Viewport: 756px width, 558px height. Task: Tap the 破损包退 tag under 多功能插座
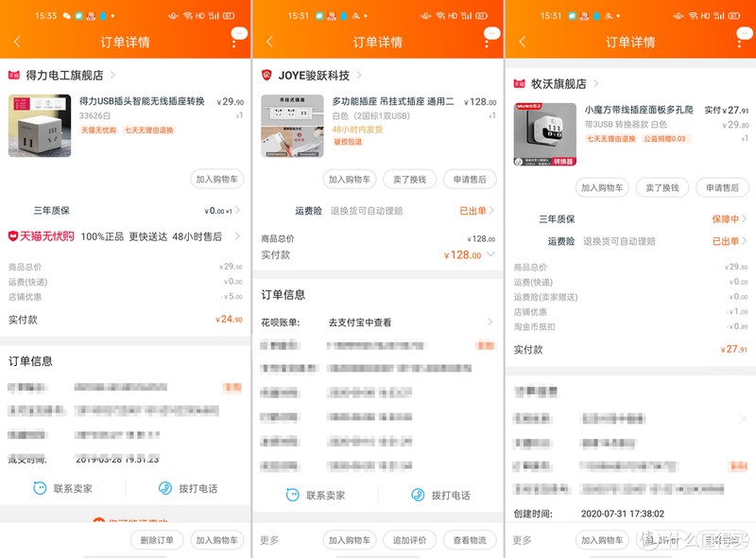348,142
